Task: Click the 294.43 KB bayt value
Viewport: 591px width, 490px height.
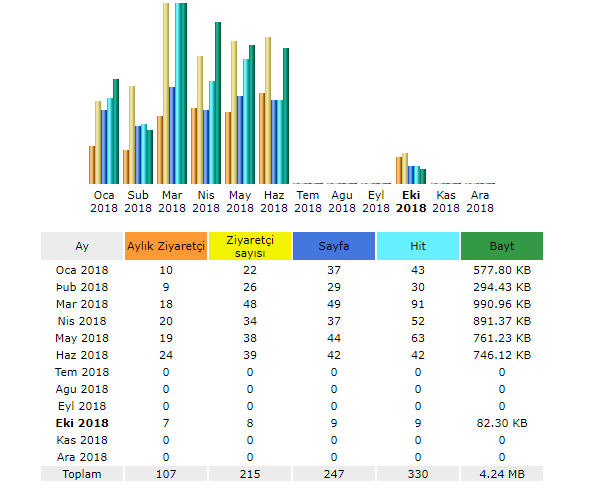Action: tap(502, 287)
